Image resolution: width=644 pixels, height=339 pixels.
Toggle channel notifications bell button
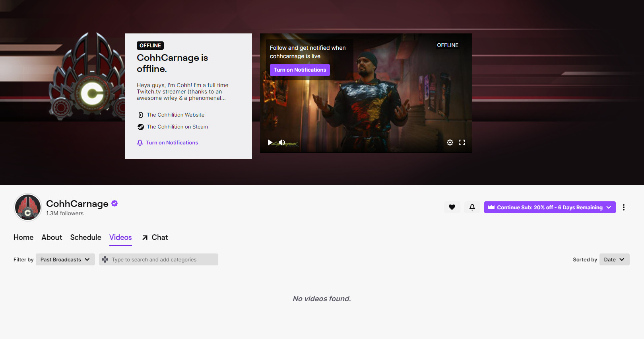pos(472,207)
